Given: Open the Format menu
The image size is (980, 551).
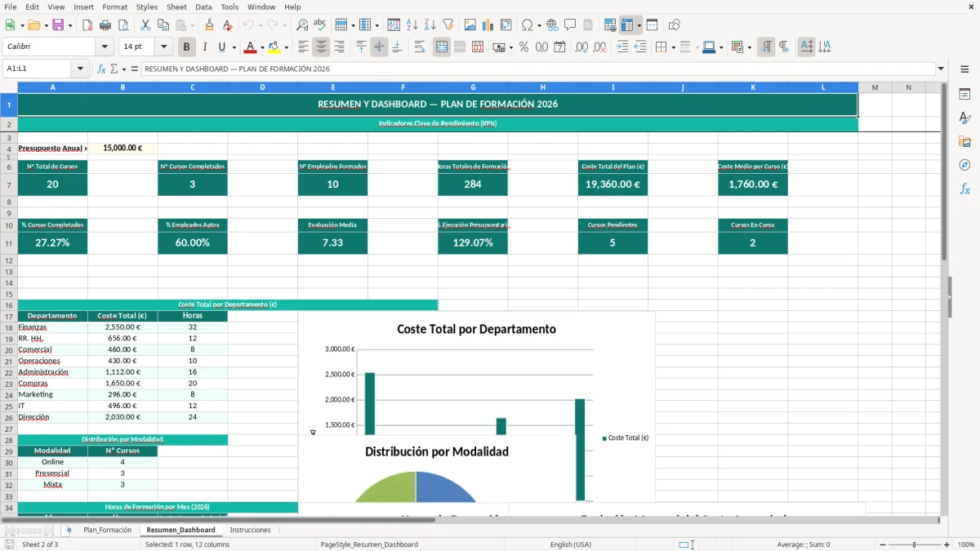Looking at the screenshot, I should [114, 7].
